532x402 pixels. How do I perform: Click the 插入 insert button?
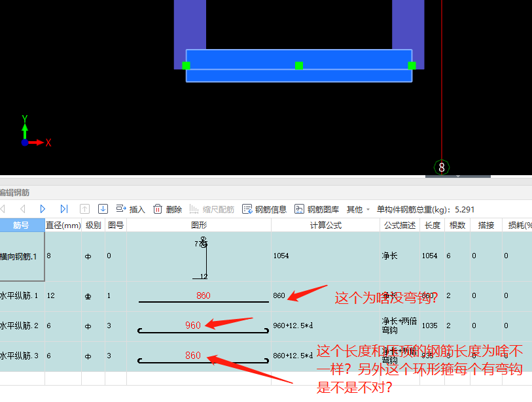click(x=131, y=209)
